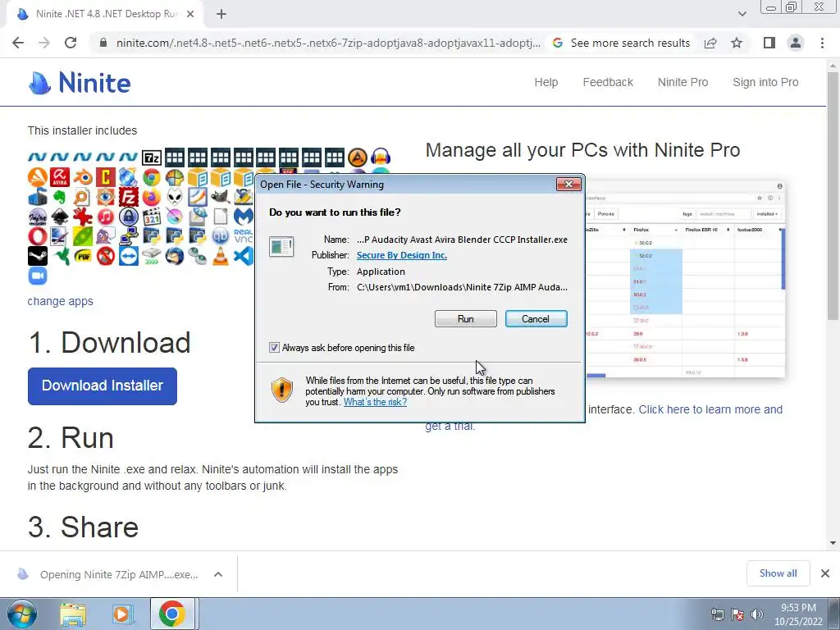
Task: Open the Chrome profile menu
Action: pyautogui.click(x=796, y=43)
